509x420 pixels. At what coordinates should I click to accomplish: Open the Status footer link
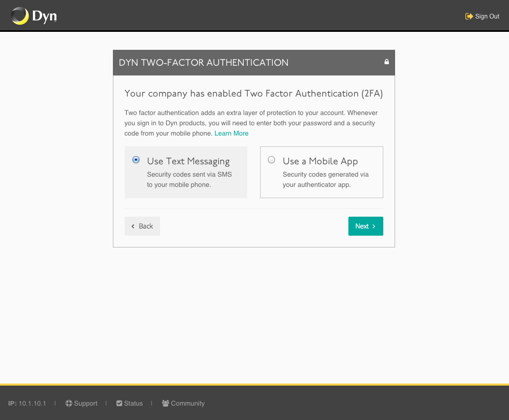(x=129, y=403)
